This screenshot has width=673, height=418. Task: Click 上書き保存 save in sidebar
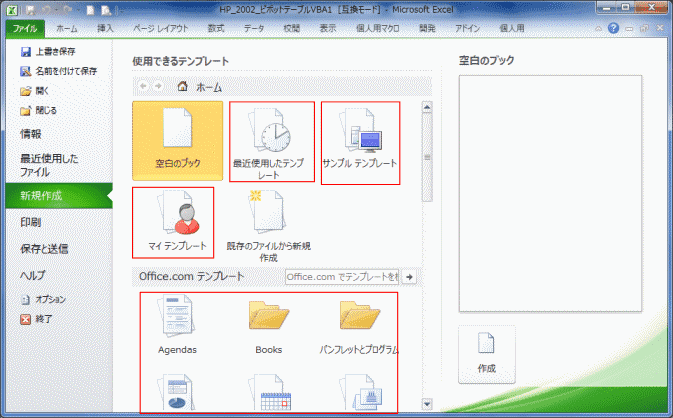tap(48, 51)
